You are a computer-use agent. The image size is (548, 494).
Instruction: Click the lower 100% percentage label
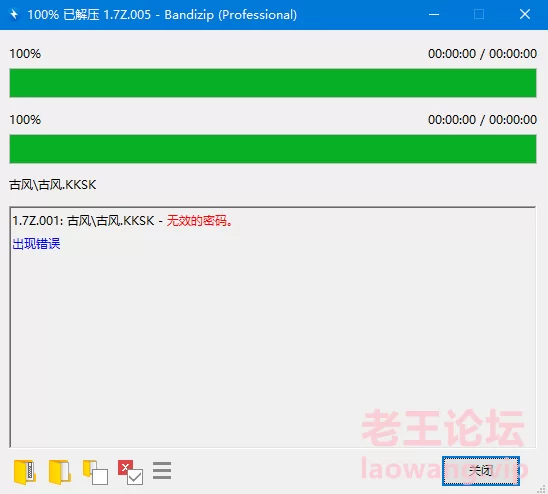coord(25,120)
